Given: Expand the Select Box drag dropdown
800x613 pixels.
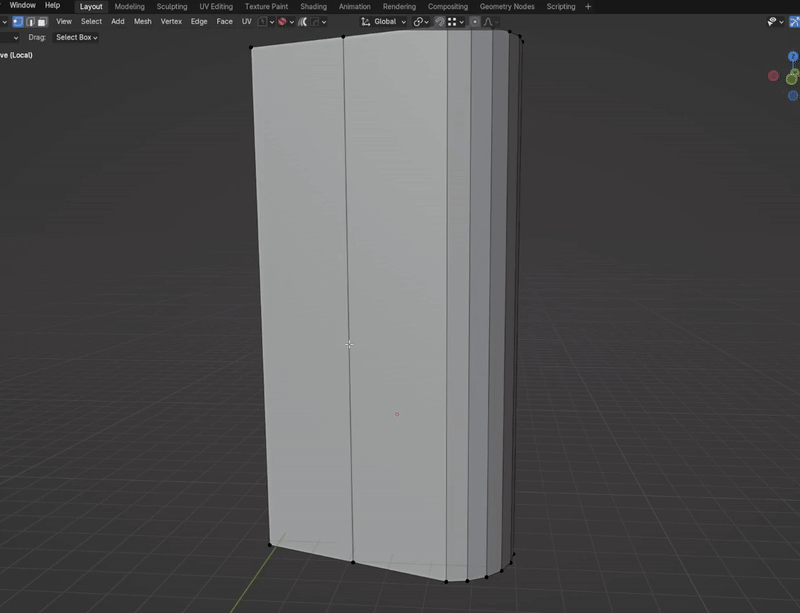Looking at the screenshot, I should click(76, 37).
